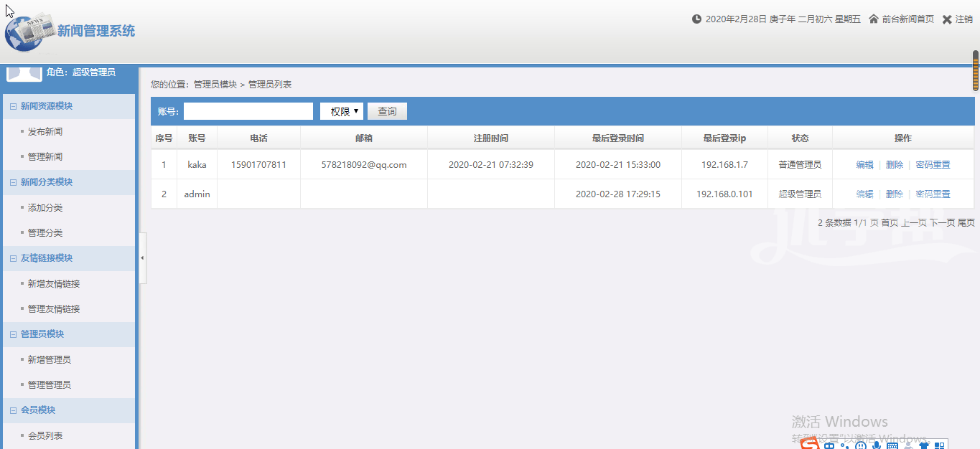Screen dimensions: 980x449
Task: Collapse the 友情链接模块 section
Action: click(x=13, y=258)
